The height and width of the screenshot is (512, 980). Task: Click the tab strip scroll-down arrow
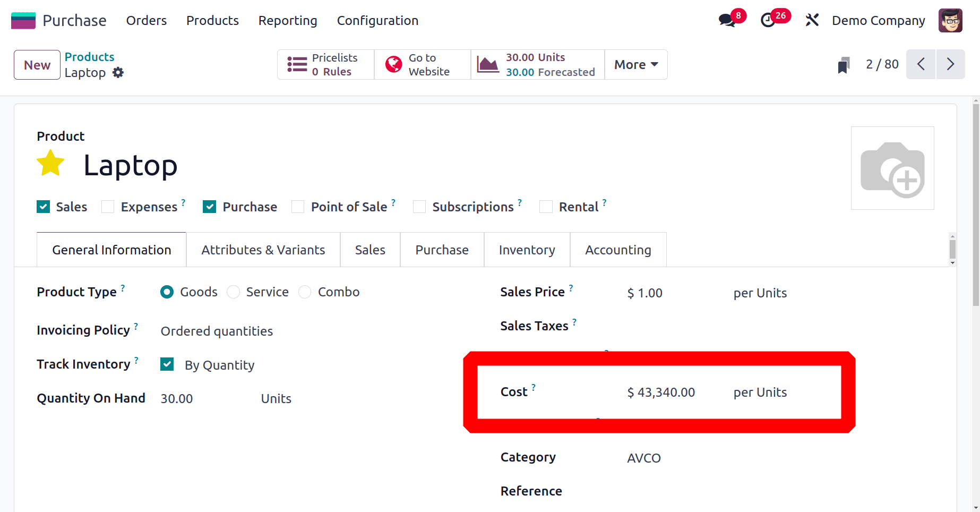pos(952,263)
